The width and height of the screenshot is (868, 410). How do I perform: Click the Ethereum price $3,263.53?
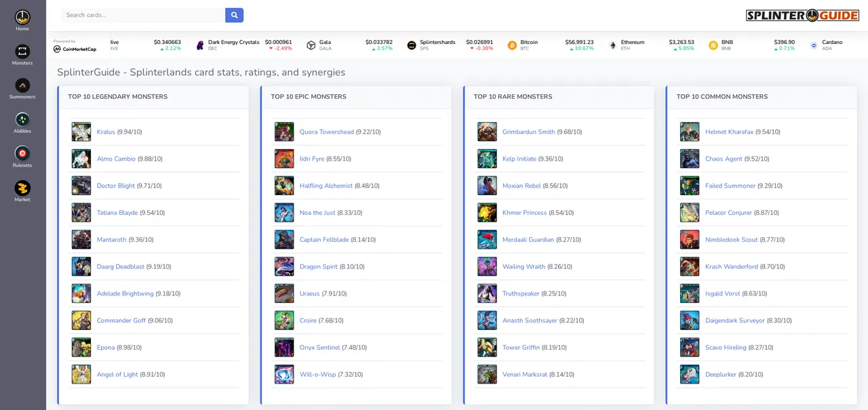(682, 42)
